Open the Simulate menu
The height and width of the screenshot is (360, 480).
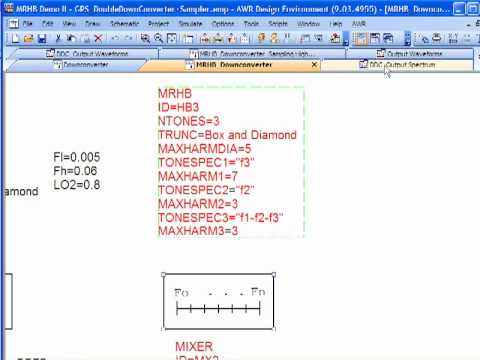190,24
